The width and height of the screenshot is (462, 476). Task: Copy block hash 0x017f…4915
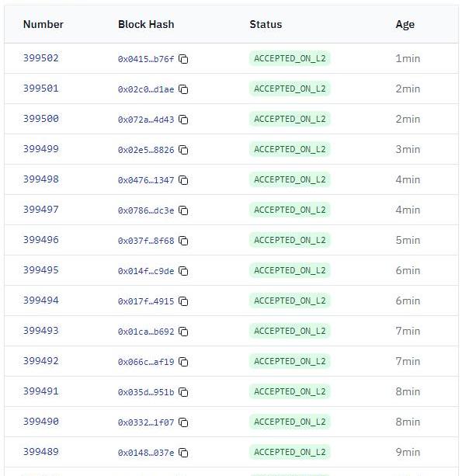tap(183, 301)
